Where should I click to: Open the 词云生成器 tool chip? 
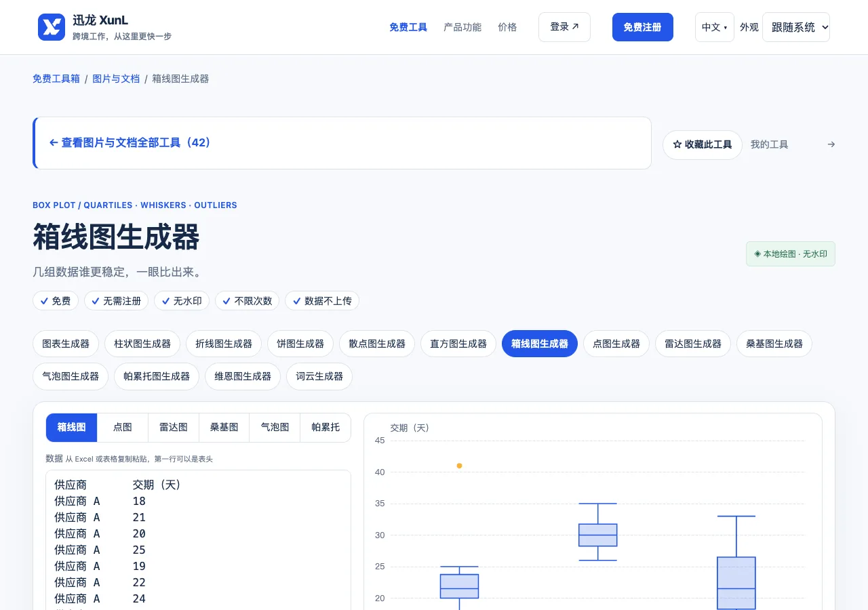319,376
